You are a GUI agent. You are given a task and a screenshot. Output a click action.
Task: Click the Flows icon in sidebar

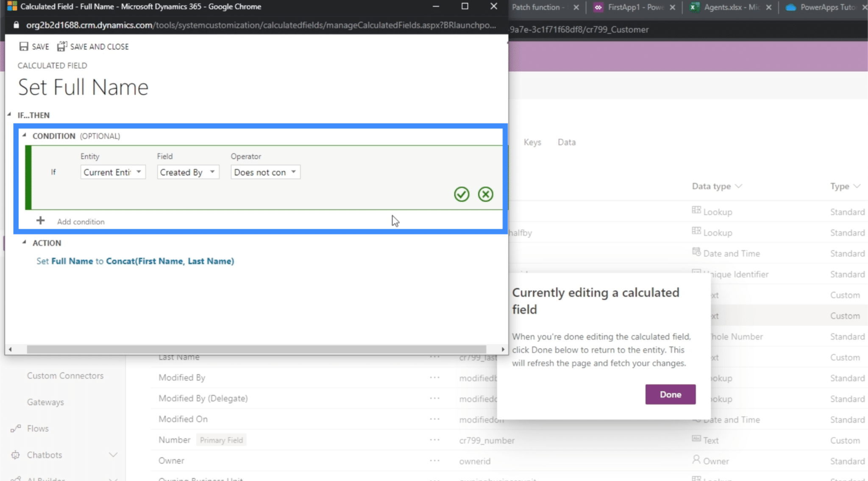click(16, 428)
